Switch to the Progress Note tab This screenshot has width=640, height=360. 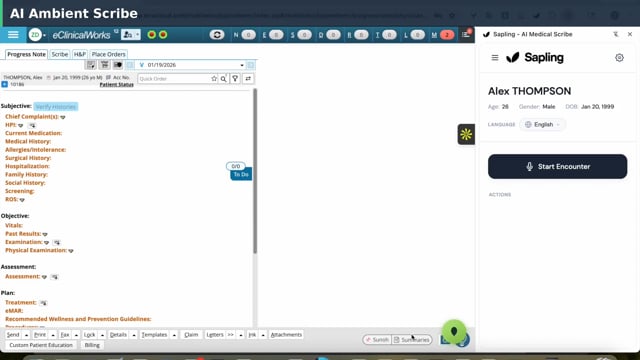point(27,54)
